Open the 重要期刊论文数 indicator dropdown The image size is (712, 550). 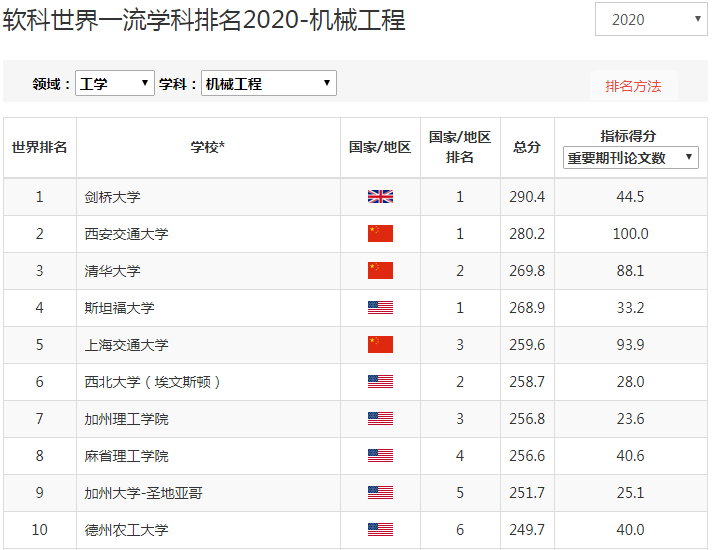631,158
